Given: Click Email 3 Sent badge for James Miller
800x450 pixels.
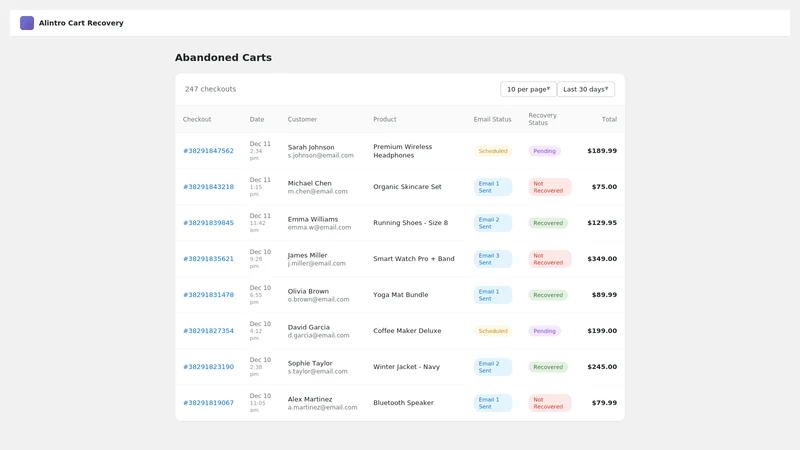Looking at the screenshot, I should tap(492, 259).
